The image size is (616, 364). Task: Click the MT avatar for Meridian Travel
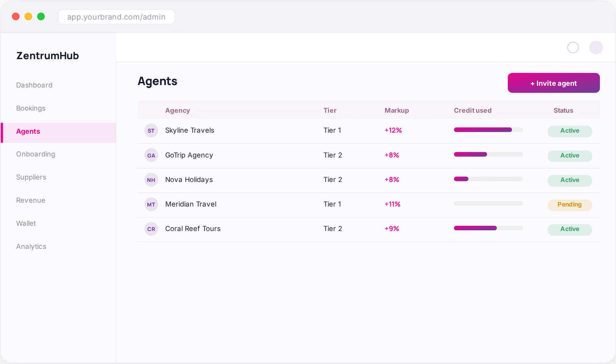(x=151, y=204)
